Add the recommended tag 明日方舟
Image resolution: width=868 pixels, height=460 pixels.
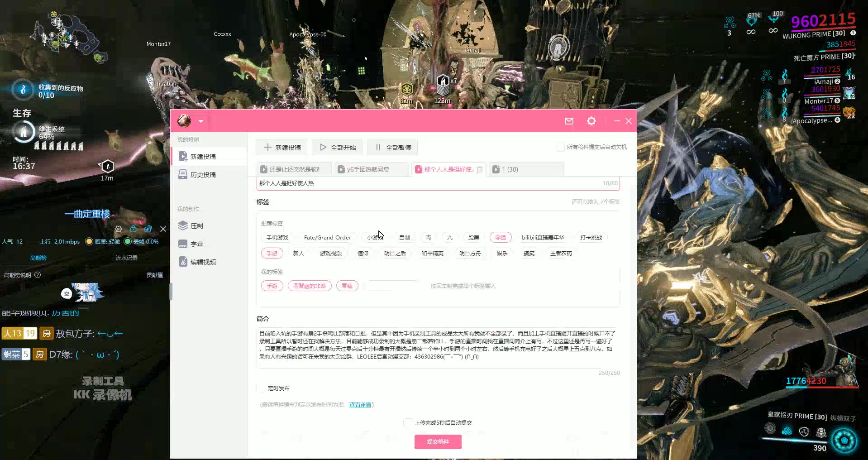tap(470, 254)
